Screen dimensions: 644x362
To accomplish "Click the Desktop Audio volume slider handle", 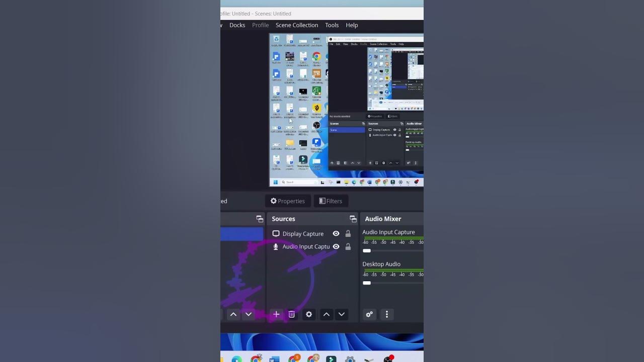I will (367, 283).
